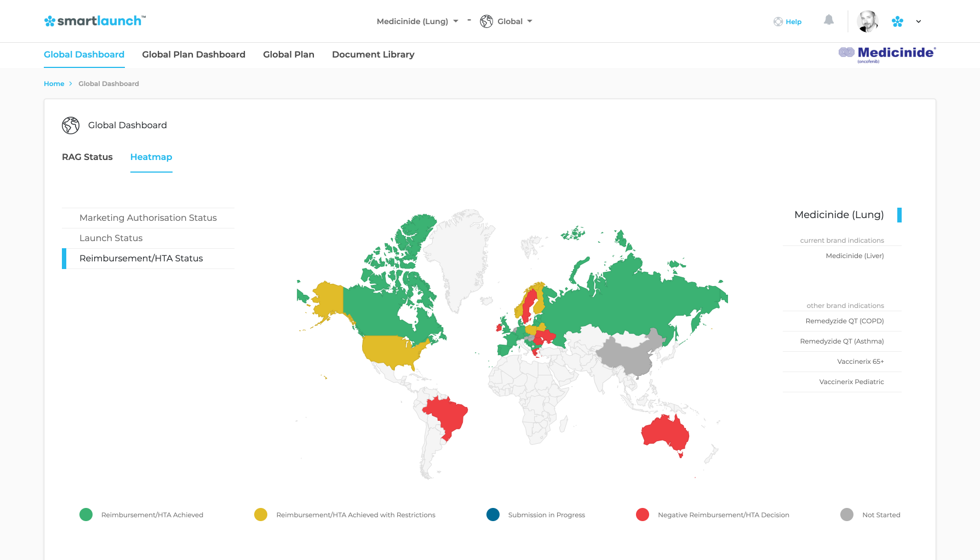
Task: Click the smartlaunch logo icon
Action: pyautogui.click(x=49, y=21)
